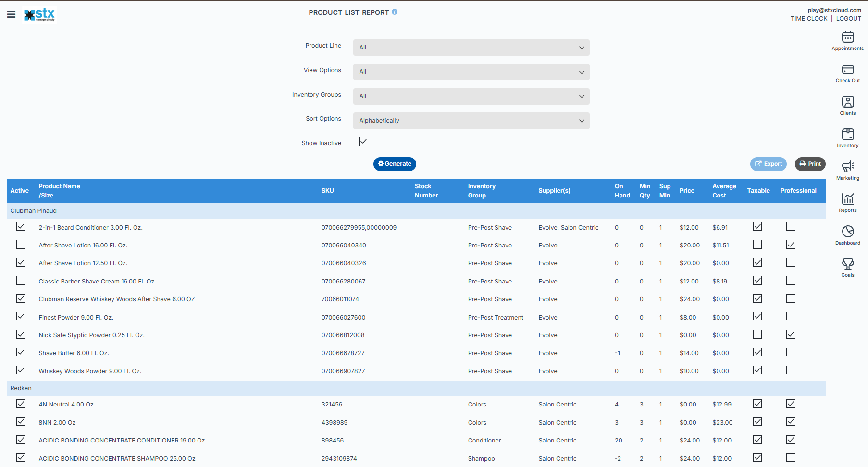Open the Dashboard pie chart icon
The width and height of the screenshot is (868, 467).
pyautogui.click(x=848, y=232)
